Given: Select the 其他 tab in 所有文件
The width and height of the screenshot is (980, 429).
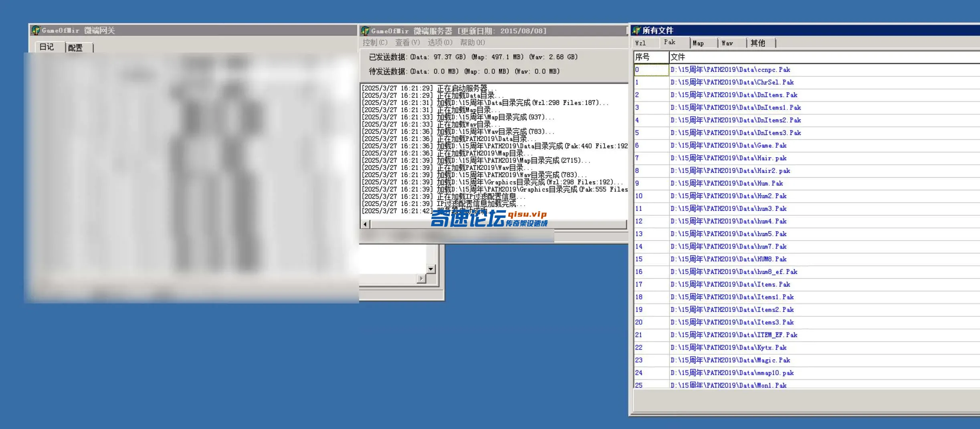Looking at the screenshot, I should [x=762, y=43].
